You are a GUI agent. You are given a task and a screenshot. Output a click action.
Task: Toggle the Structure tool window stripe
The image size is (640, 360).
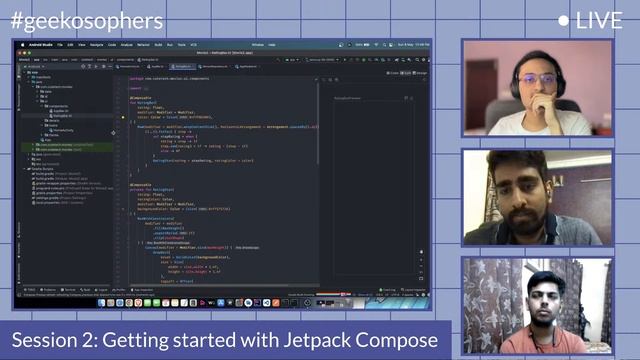[19, 231]
